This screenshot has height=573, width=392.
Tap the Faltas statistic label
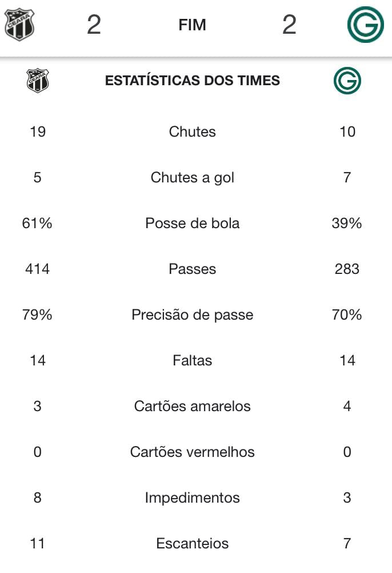(193, 360)
